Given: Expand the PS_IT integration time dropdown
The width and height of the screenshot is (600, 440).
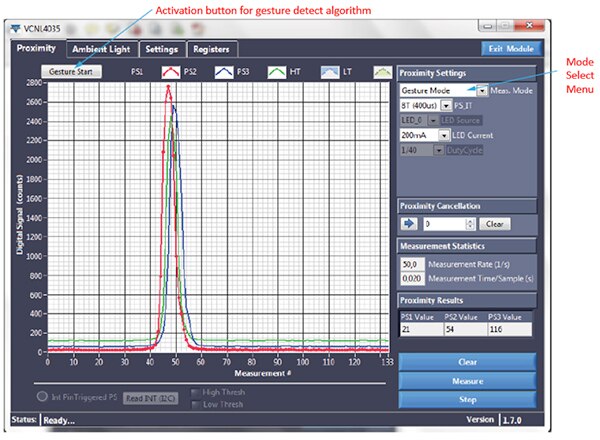Looking at the screenshot, I should click(x=445, y=104).
